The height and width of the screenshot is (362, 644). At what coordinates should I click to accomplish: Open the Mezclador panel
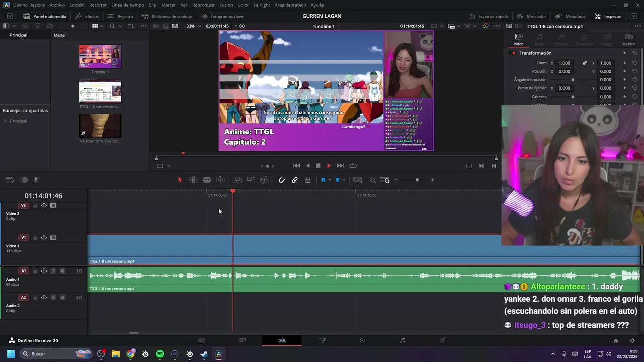click(531, 16)
